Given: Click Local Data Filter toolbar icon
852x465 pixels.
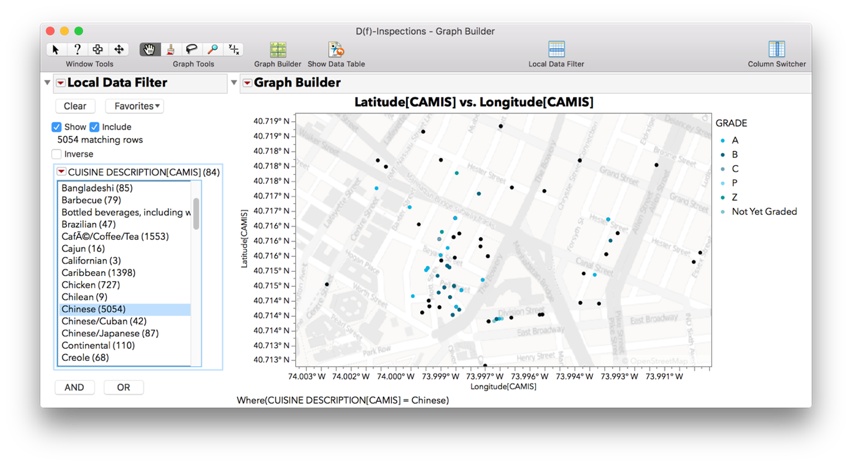Looking at the screenshot, I should (x=556, y=49).
